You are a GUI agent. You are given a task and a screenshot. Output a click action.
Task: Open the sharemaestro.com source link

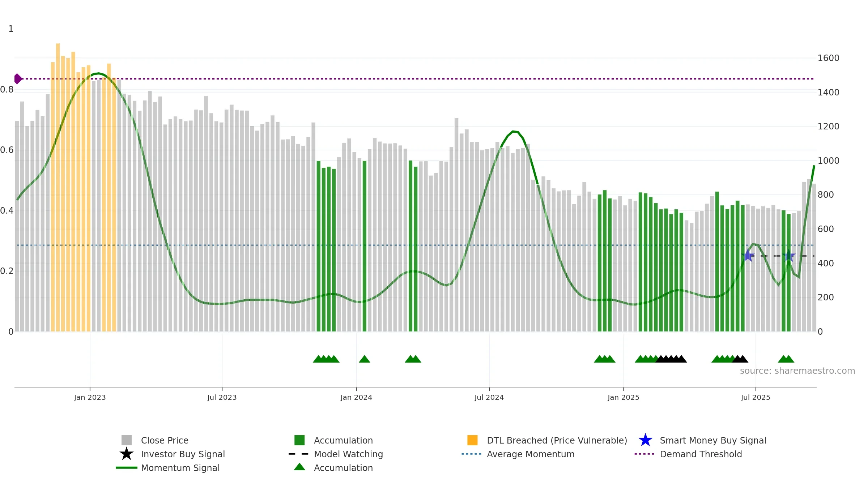[797, 371]
